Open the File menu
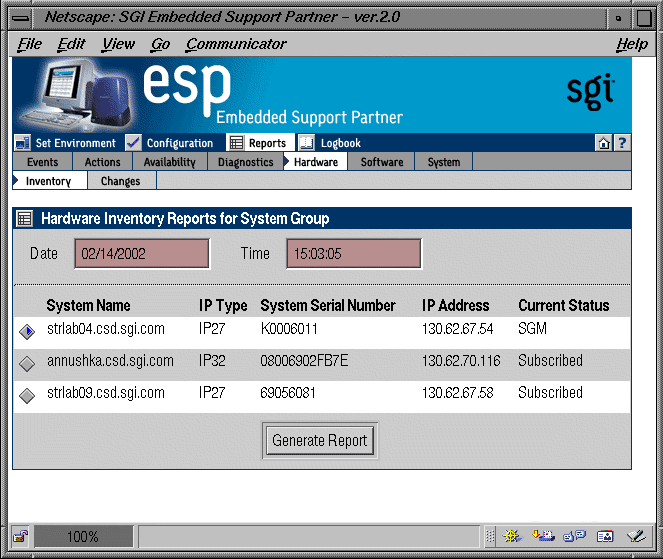Image resolution: width=663 pixels, height=559 pixels. coord(30,44)
